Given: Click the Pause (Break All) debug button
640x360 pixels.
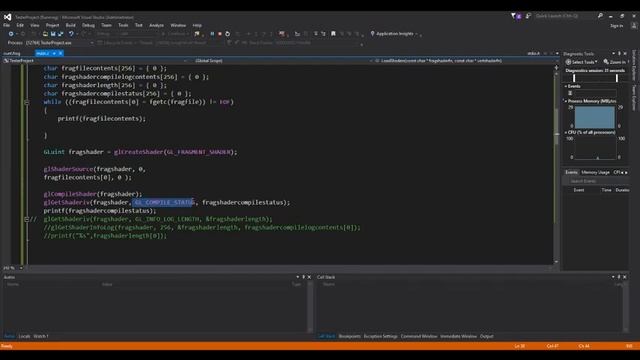Looking at the screenshot, I should (212, 34).
